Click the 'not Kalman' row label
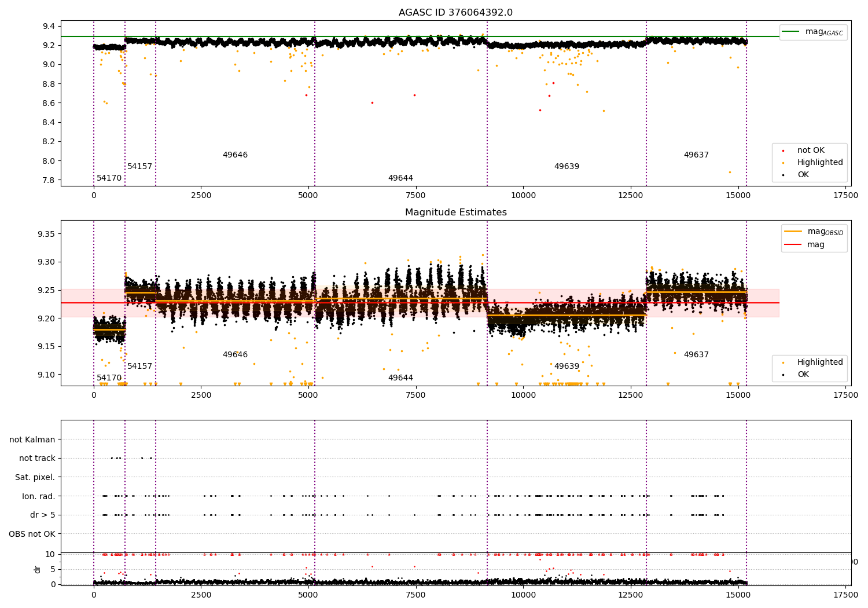Image resolution: width=868 pixels, height=608 pixels. click(32, 440)
